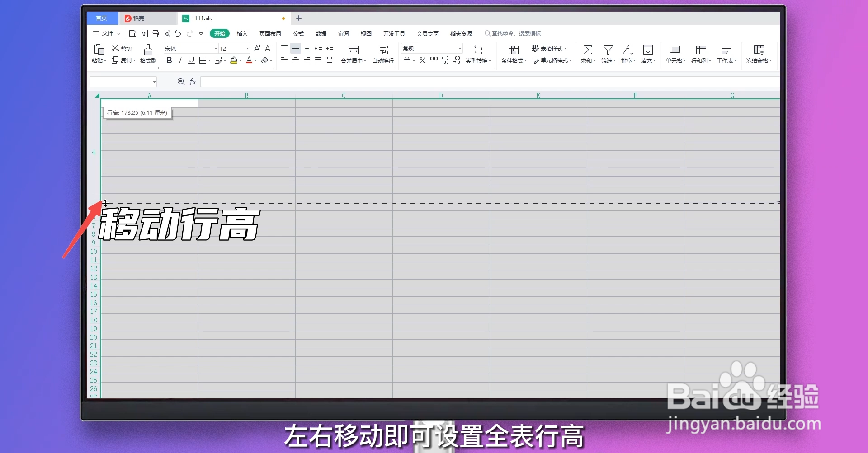Switch to the 公式 (Formulas) tab

click(298, 33)
